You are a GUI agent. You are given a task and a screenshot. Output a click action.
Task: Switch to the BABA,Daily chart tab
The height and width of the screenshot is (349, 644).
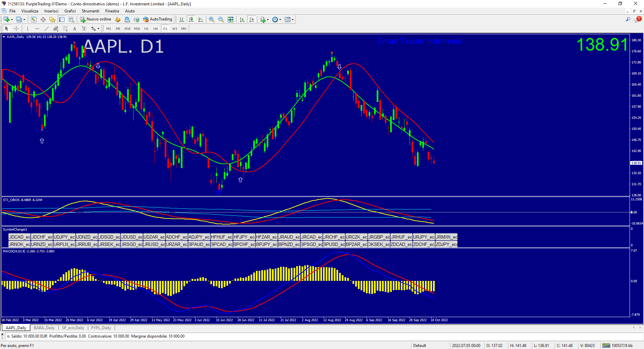(x=44, y=328)
